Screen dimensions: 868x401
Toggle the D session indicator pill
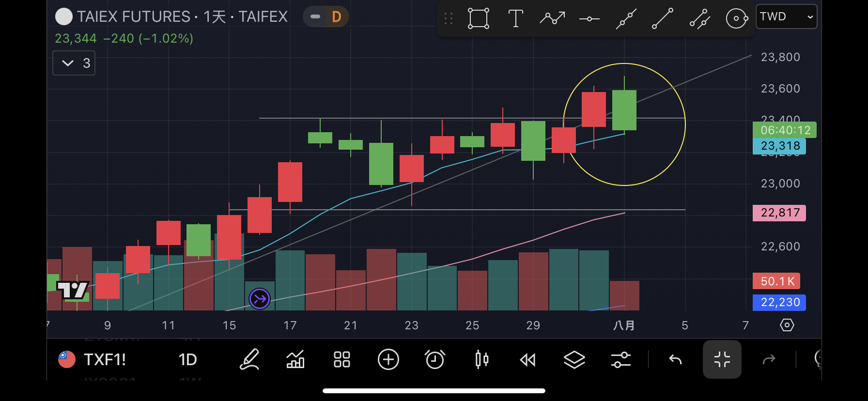[x=326, y=17]
